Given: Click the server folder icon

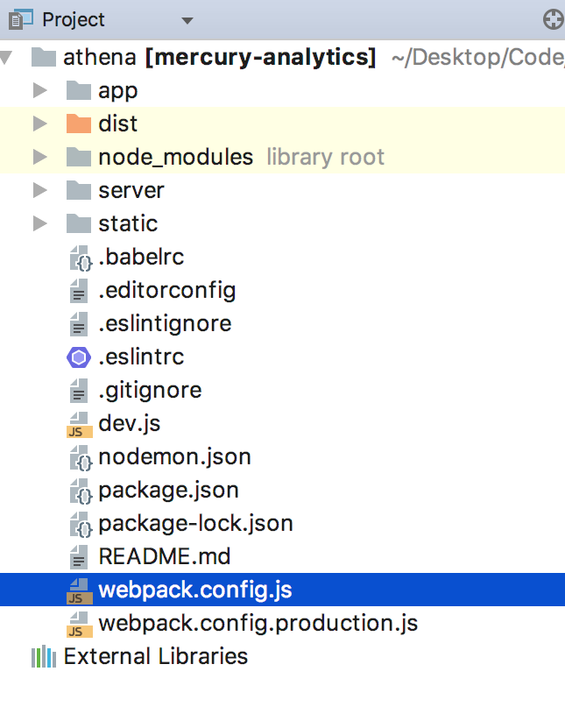Looking at the screenshot, I should [x=79, y=190].
